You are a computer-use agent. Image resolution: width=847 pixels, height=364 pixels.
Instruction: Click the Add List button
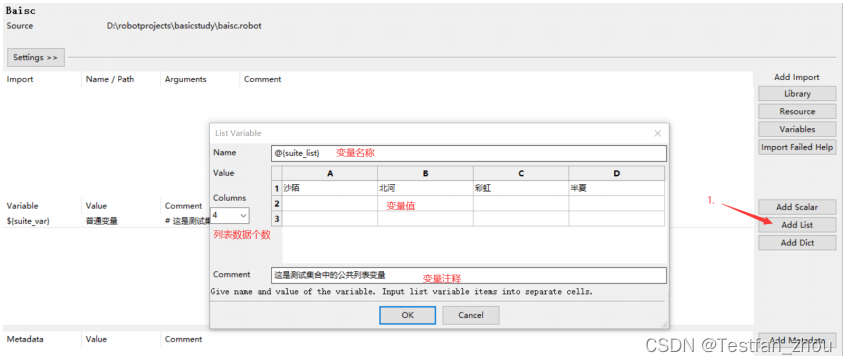coord(797,225)
